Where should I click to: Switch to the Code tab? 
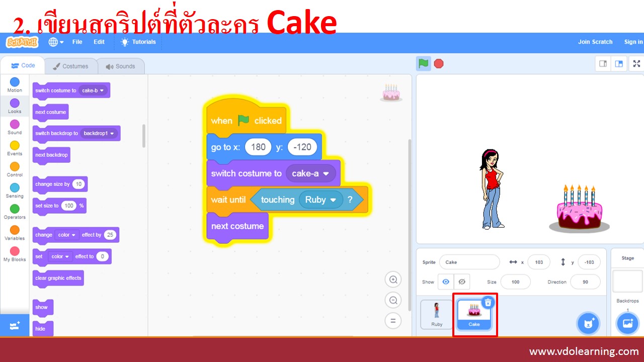coord(23,66)
